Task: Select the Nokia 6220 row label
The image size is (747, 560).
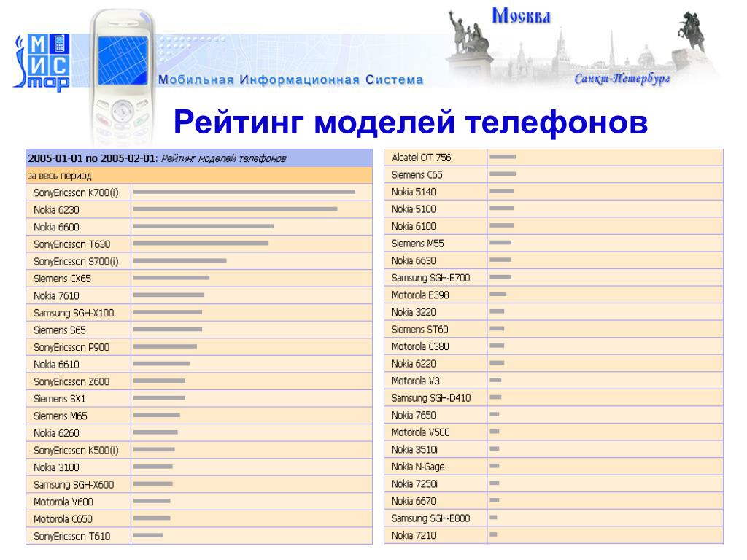Action: coord(414,363)
